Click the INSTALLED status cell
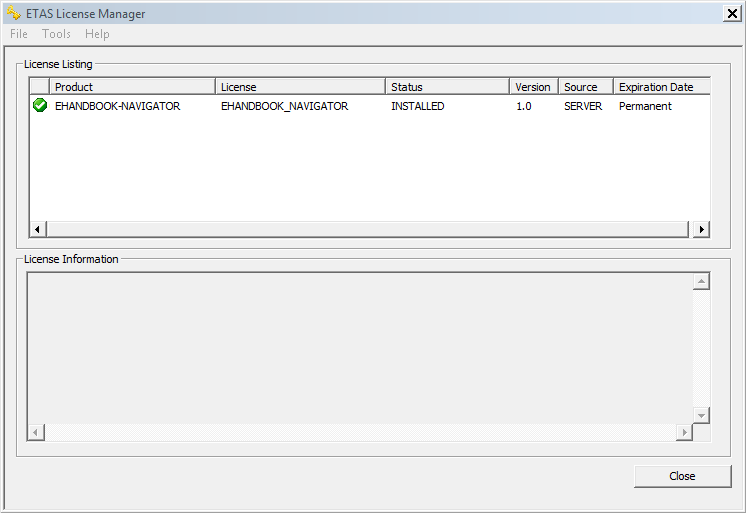Screen dimensions: 746x513 pyautogui.click(x=418, y=106)
